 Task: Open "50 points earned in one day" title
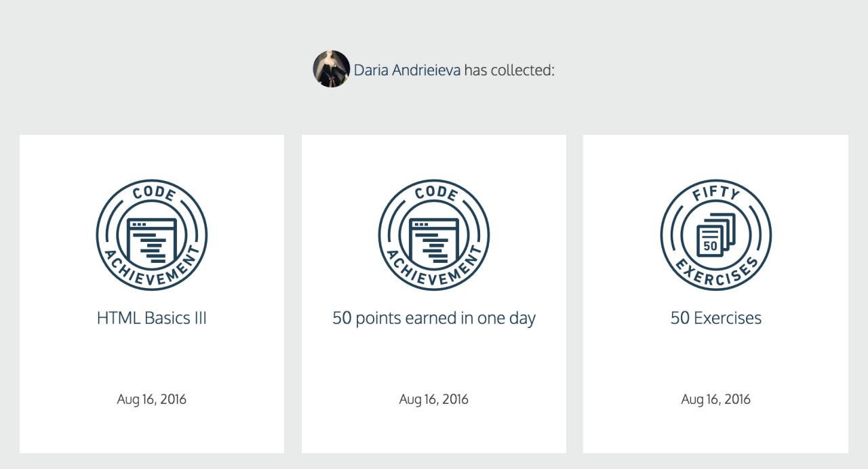point(434,319)
